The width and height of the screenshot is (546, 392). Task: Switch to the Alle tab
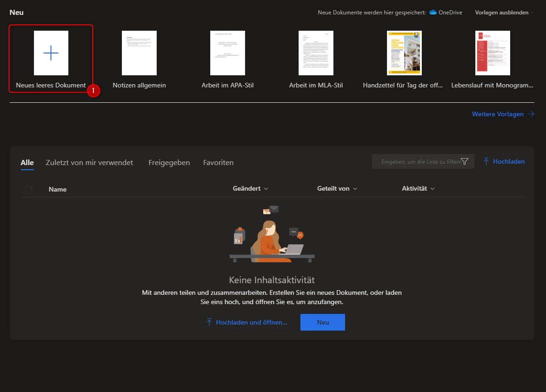pyautogui.click(x=27, y=163)
